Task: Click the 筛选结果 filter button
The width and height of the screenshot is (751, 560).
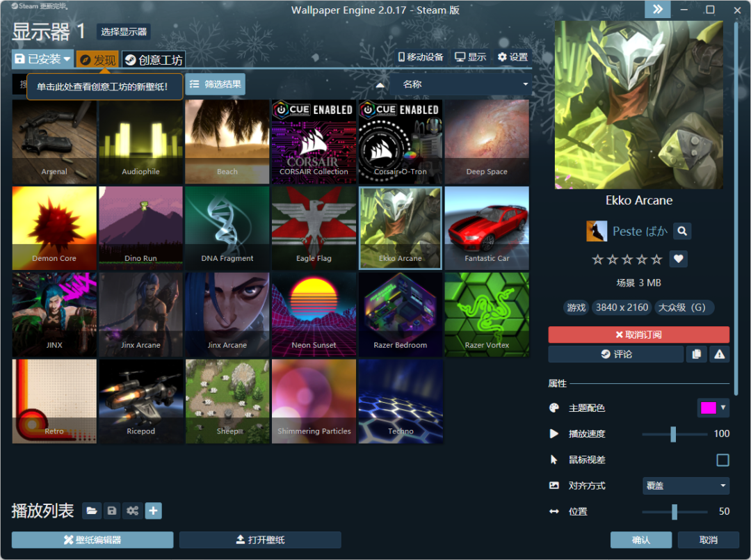Action: pos(216,84)
